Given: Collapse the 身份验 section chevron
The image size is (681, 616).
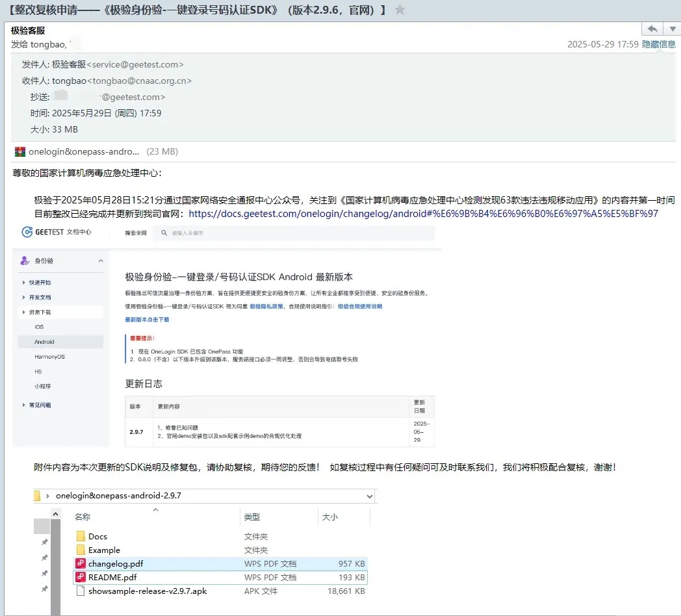Looking at the screenshot, I should click(x=101, y=261).
